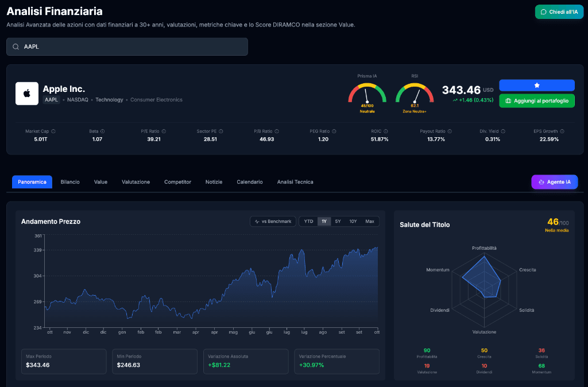Show the ROIC info icon
This screenshot has width=588, height=387.
(385, 131)
